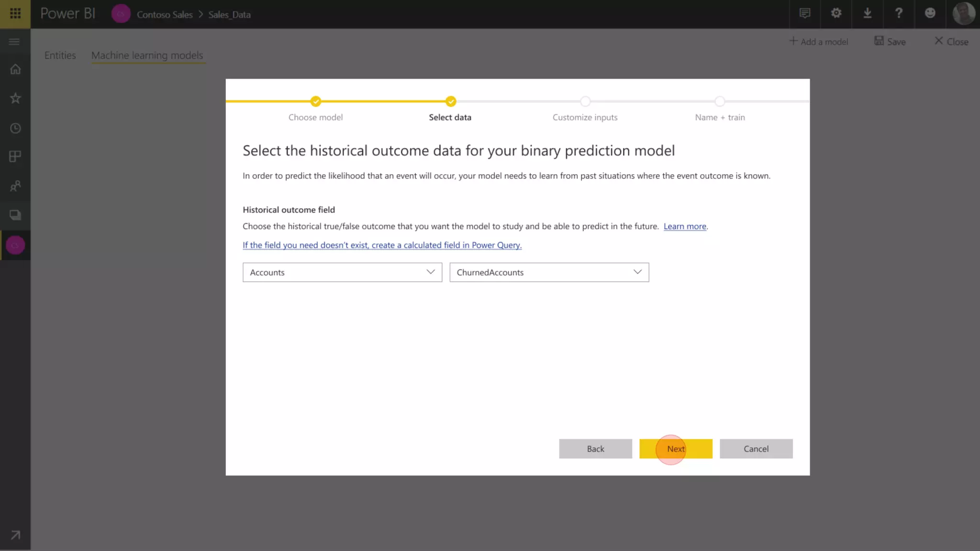Open create calculated field in Power Query link

pos(382,245)
